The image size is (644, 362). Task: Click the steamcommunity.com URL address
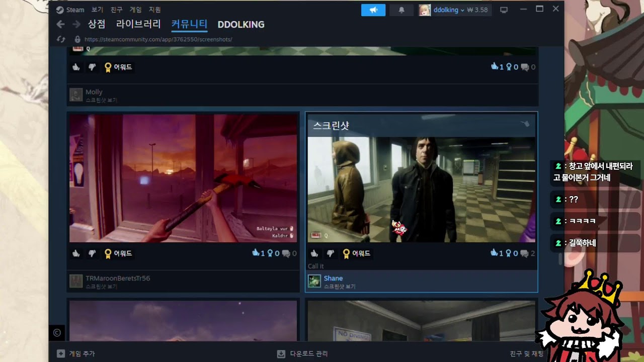158,39
